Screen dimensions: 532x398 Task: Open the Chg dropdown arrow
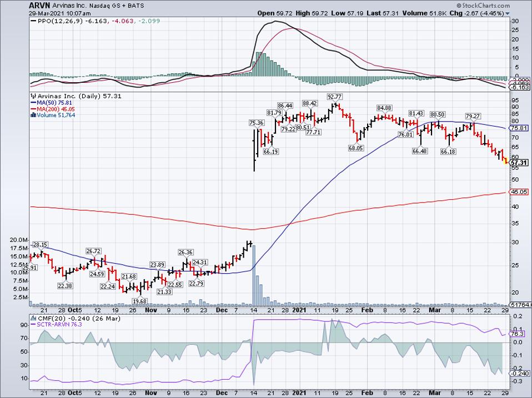[508, 13]
